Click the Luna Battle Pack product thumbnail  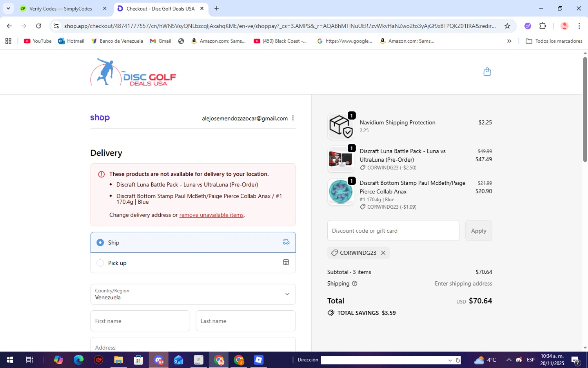pos(341,159)
